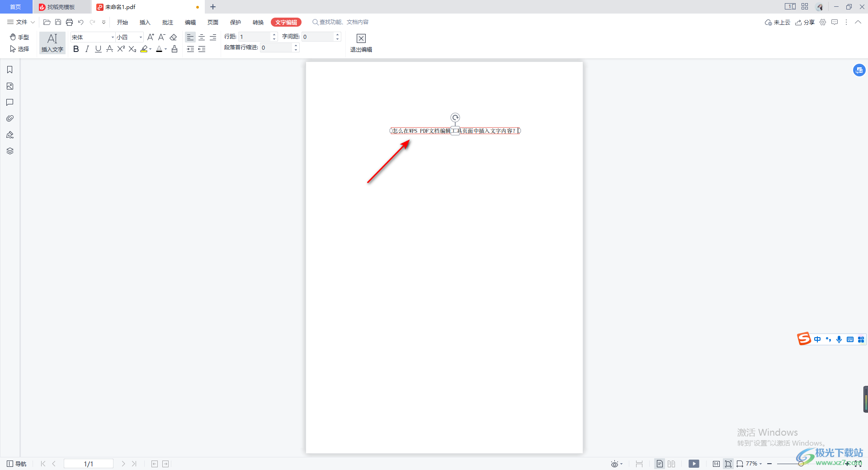Image resolution: width=868 pixels, height=470 pixels.
Task: Open the 转换 tab
Action: click(x=258, y=22)
